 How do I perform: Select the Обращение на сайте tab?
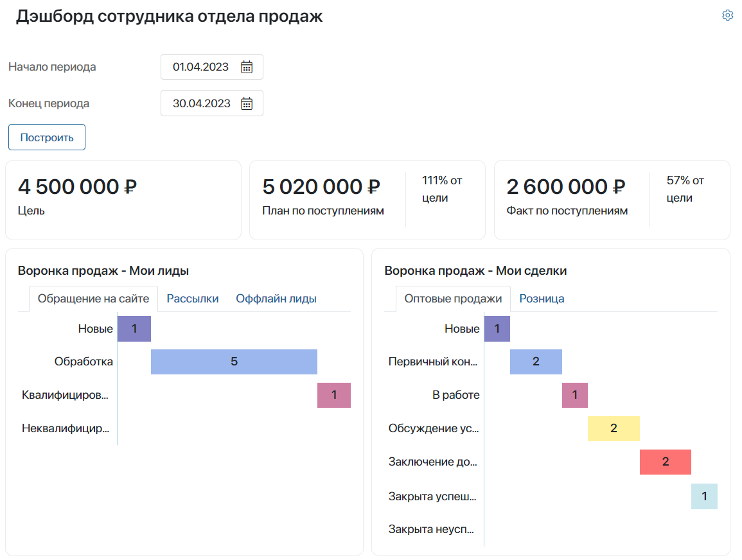(x=93, y=298)
